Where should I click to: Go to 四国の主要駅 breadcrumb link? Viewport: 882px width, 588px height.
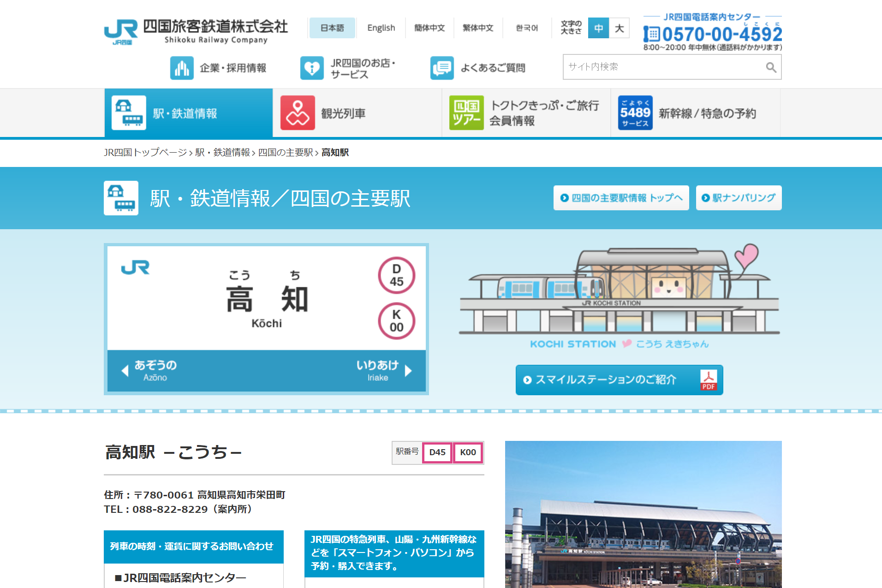tap(286, 153)
